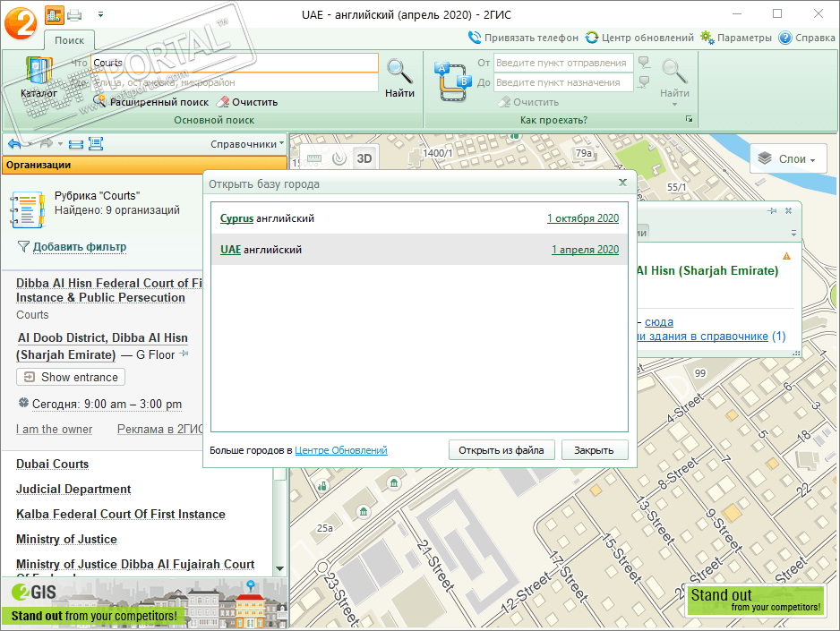Click I am the owner link

(54, 430)
